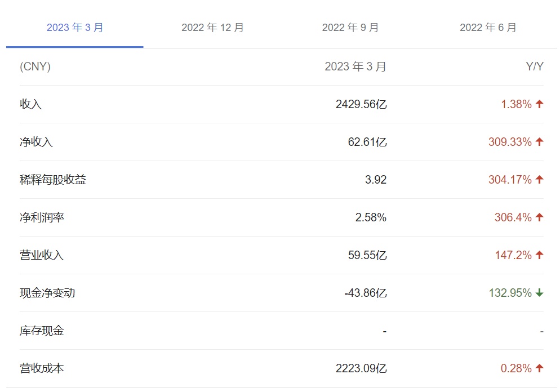Click the 现金净变动 row label
Viewport: 560px width, 392px height.
click(x=47, y=293)
